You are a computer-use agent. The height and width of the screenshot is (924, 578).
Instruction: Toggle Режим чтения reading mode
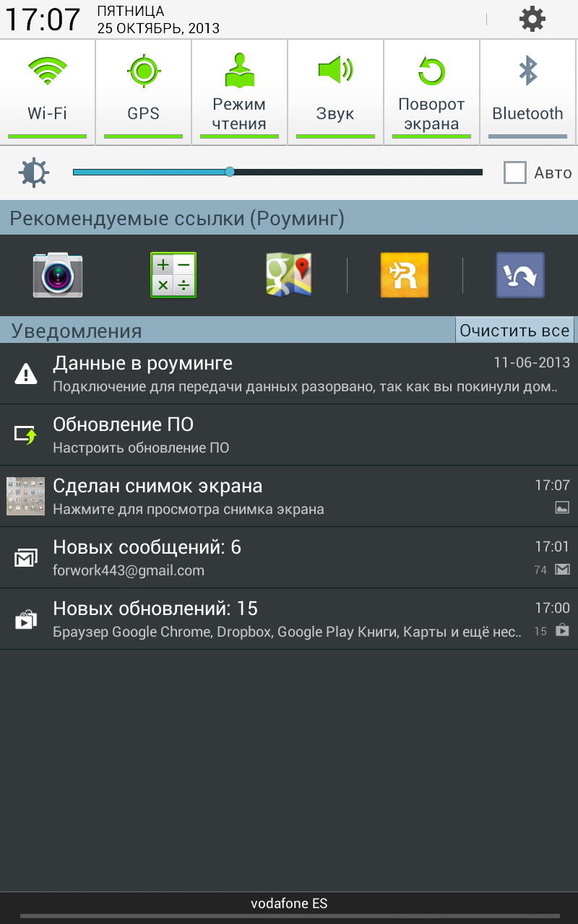(239, 92)
